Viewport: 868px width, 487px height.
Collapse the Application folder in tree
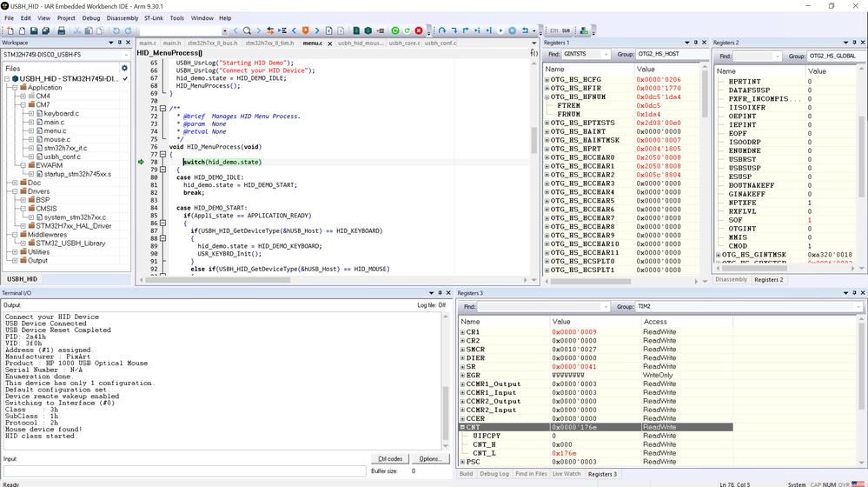click(15, 88)
